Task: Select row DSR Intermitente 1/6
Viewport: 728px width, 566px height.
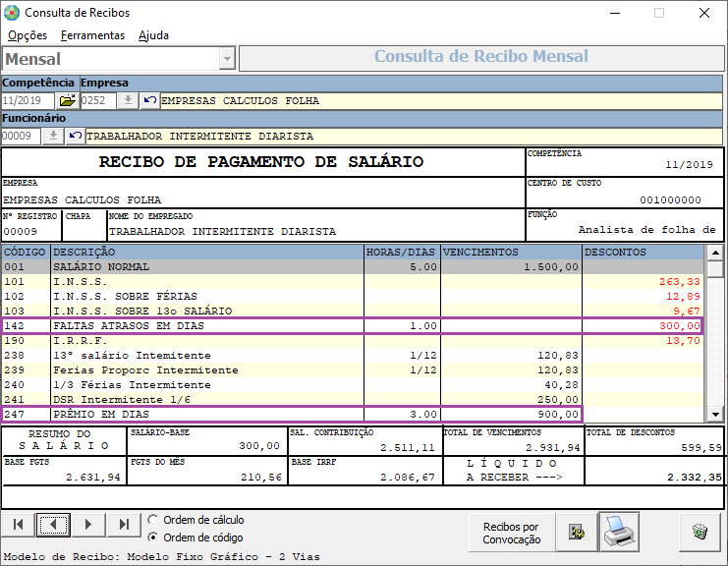Action: 353,399
